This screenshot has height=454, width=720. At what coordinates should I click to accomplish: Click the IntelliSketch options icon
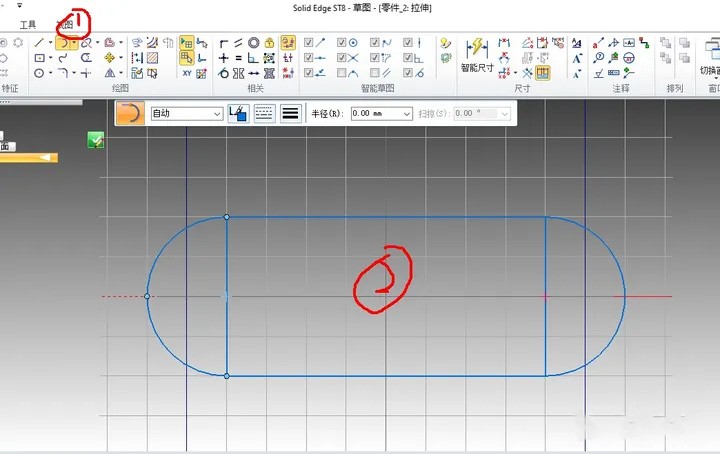point(445,43)
